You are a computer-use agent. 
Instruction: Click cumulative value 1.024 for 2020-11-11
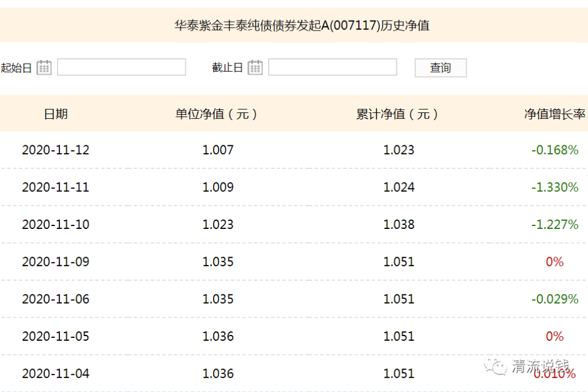(399, 187)
